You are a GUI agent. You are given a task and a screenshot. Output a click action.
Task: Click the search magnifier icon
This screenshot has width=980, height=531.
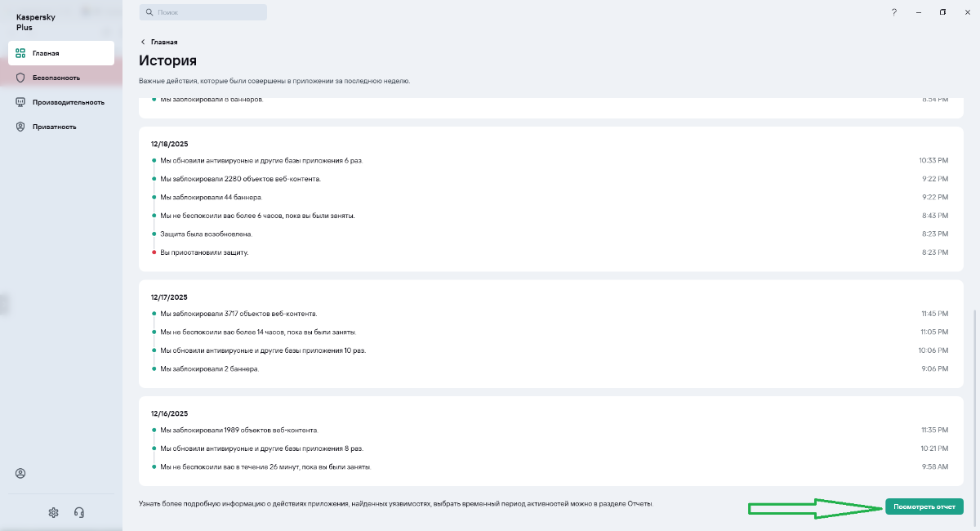coord(149,13)
